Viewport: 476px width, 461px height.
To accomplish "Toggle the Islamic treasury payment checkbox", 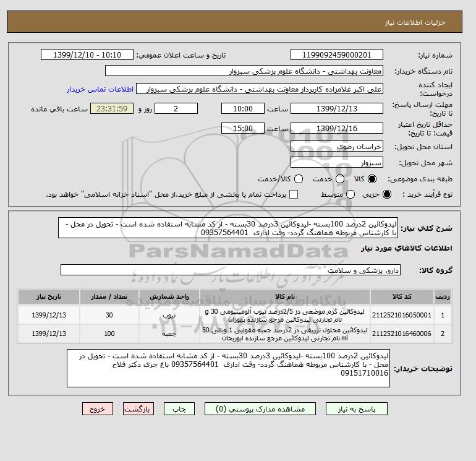I will point(294,194).
